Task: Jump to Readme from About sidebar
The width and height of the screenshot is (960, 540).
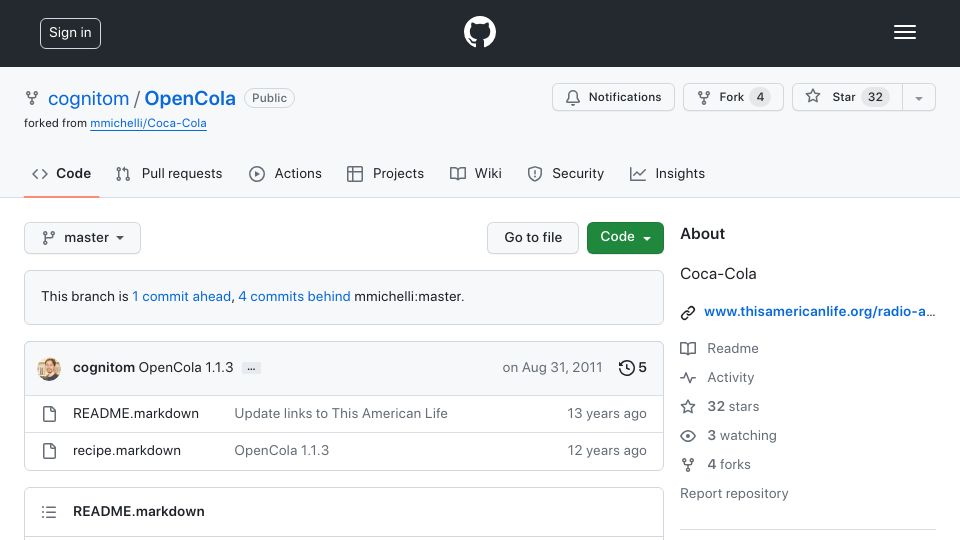Action: (719, 348)
